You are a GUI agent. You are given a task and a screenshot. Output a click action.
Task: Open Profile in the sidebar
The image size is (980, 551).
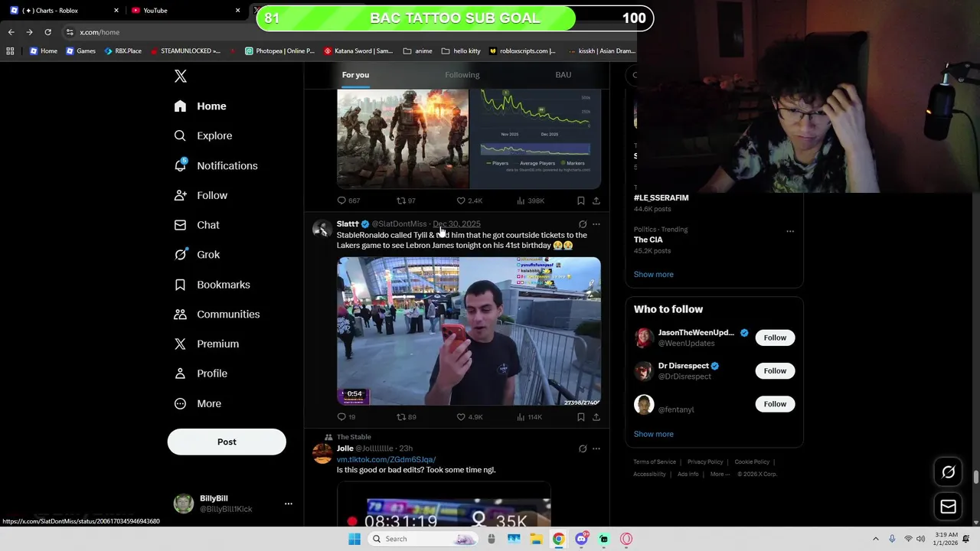(201, 373)
